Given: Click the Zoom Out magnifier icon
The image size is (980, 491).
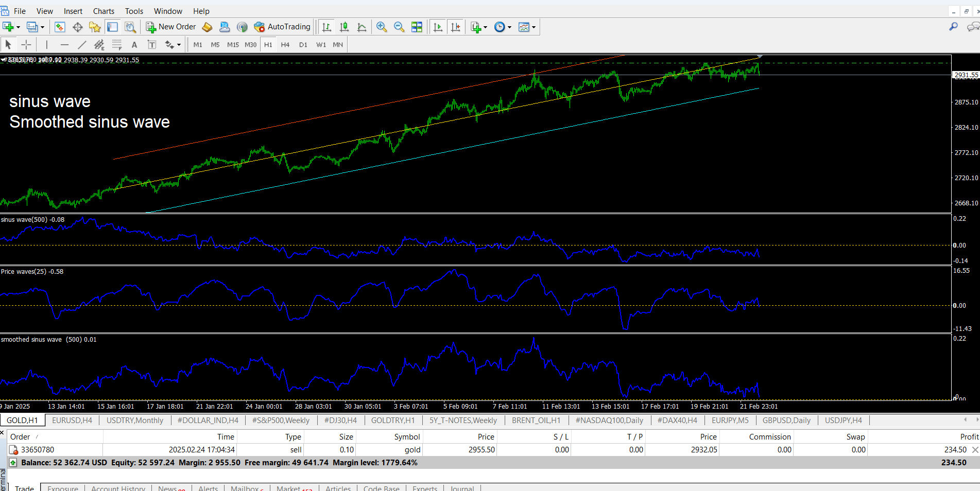Looking at the screenshot, I should [x=399, y=27].
